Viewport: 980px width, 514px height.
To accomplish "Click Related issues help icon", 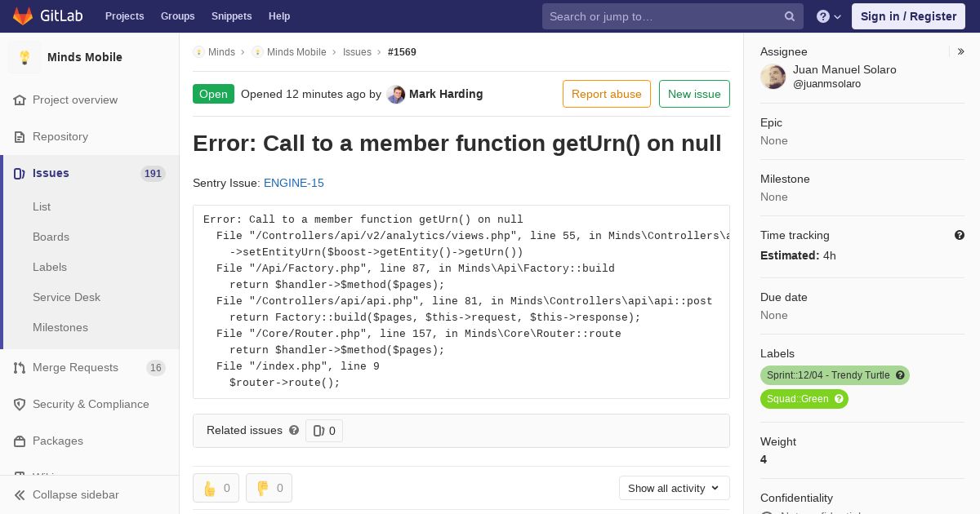I will 294,430.
